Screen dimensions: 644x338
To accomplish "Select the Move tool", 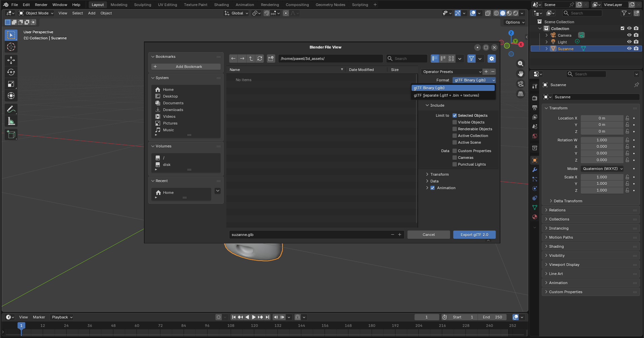I will (x=11, y=60).
